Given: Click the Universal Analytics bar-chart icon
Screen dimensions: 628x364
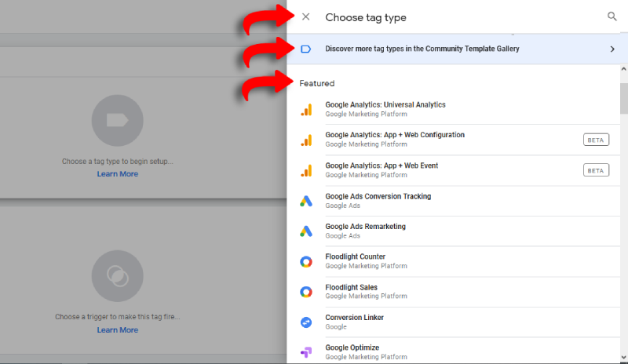Looking at the screenshot, I should (x=306, y=110).
